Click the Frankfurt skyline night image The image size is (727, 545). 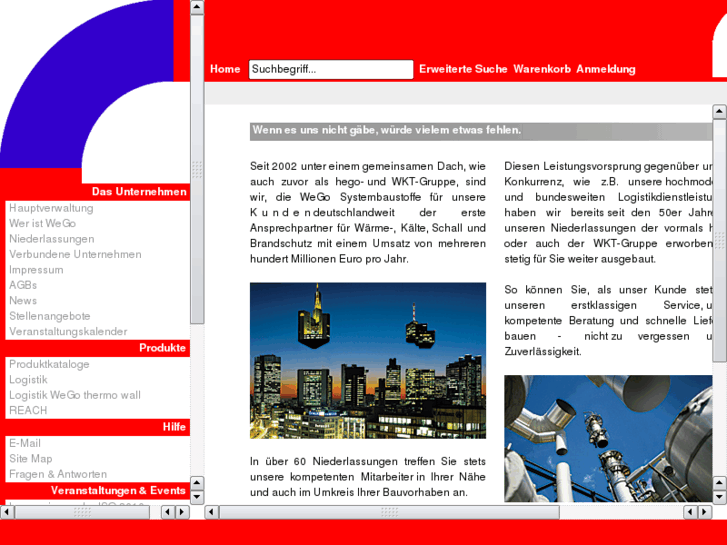click(368, 360)
